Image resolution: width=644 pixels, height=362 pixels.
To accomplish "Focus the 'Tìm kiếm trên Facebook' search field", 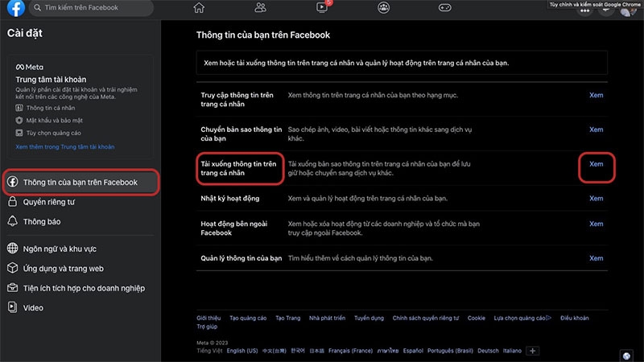I will (91, 7).
